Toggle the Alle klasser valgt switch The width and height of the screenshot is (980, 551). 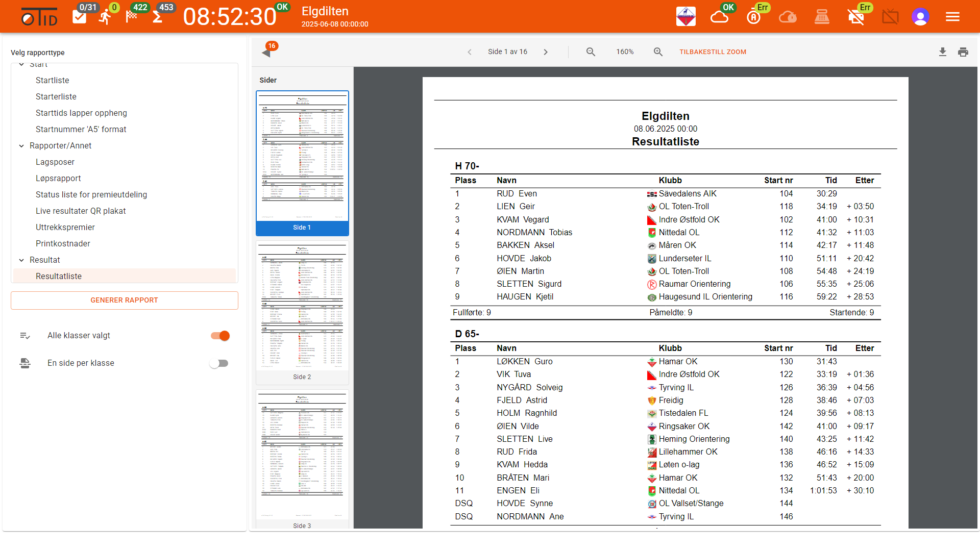(220, 336)
